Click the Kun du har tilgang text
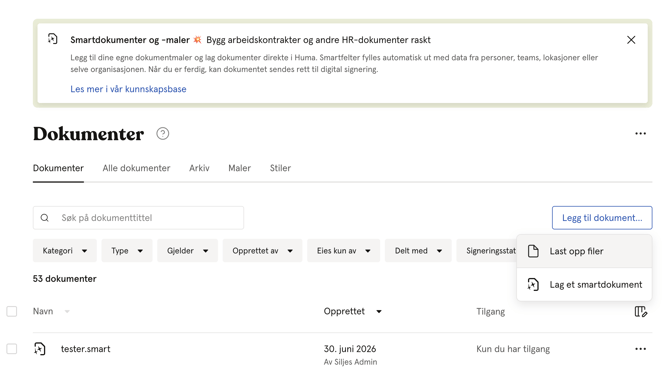 tap(513, 349)
